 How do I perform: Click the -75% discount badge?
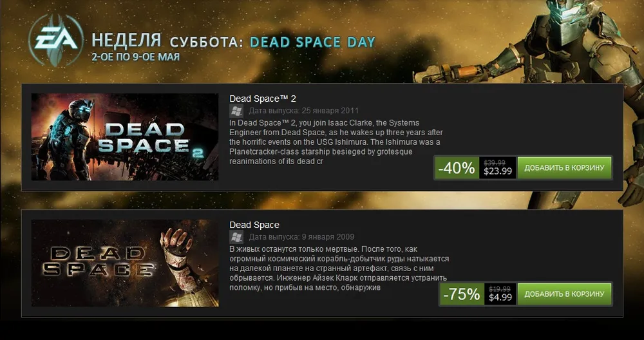[461, 295]
